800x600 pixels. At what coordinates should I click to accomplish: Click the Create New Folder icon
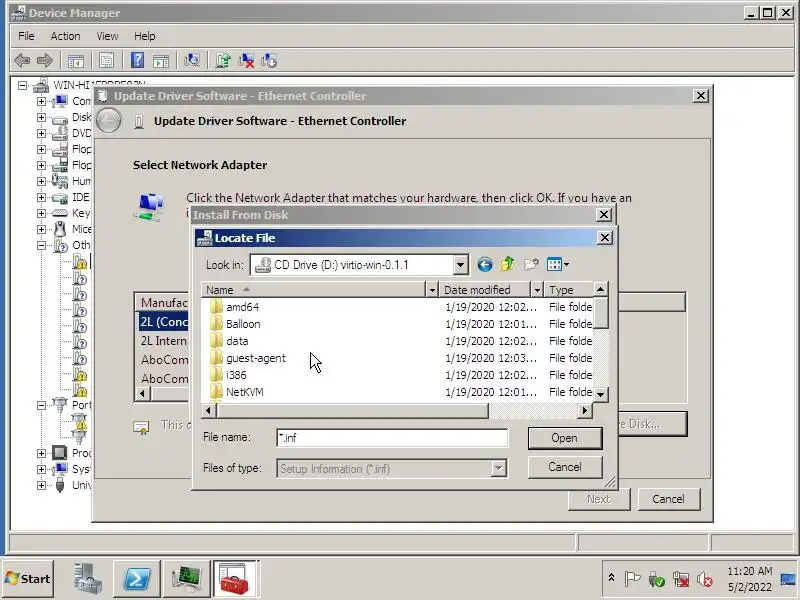(531, 264)
